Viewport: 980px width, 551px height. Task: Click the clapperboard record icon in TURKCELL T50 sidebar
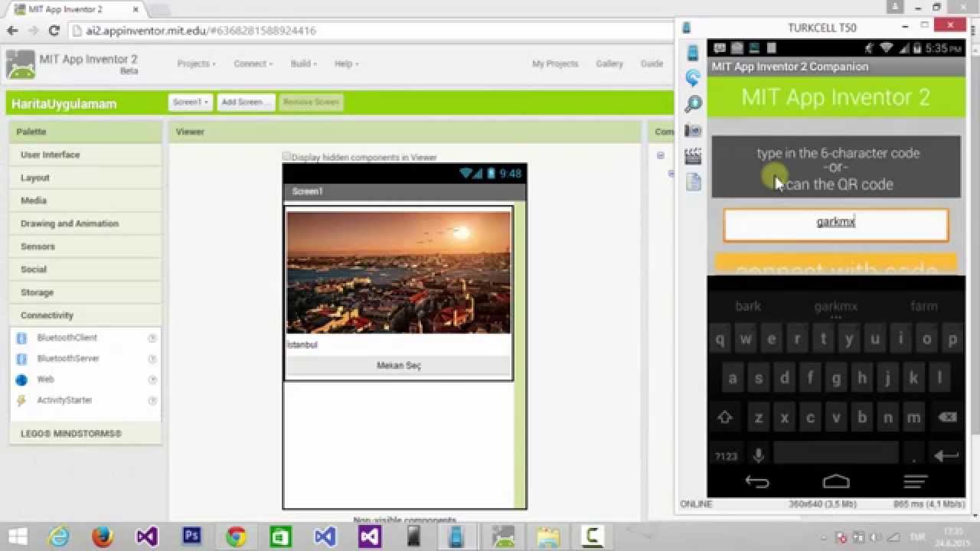click(x=693, y=156)
